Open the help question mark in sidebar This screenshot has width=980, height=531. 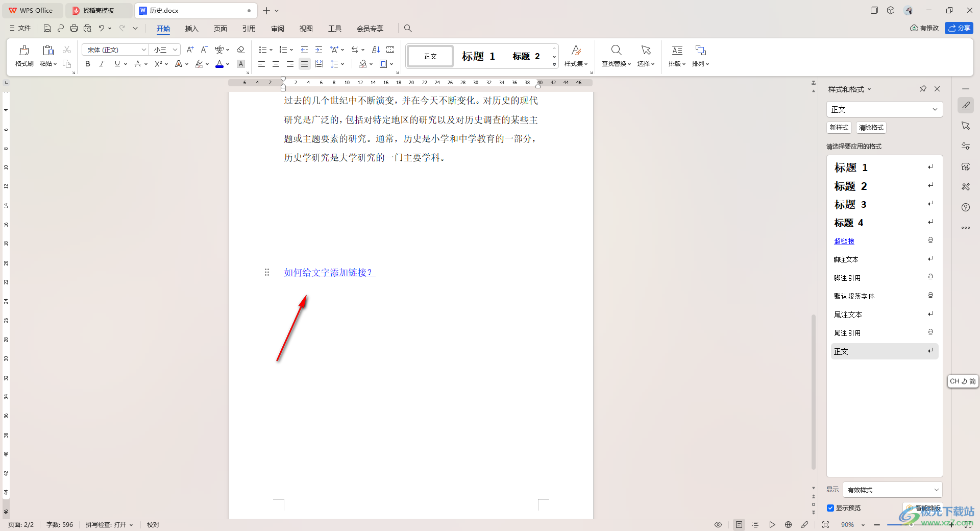966,207
